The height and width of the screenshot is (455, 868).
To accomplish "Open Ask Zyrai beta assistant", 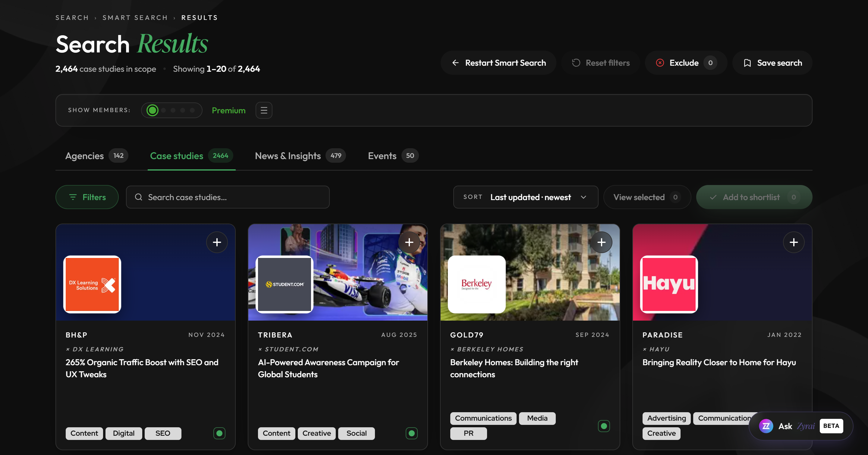I will click(801, 426).
